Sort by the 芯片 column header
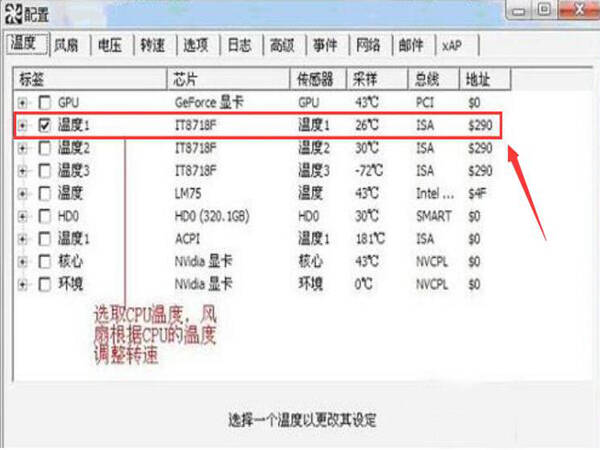Viewport: 600px width, 450px height. pyautogui.click(x=228, y=79)
